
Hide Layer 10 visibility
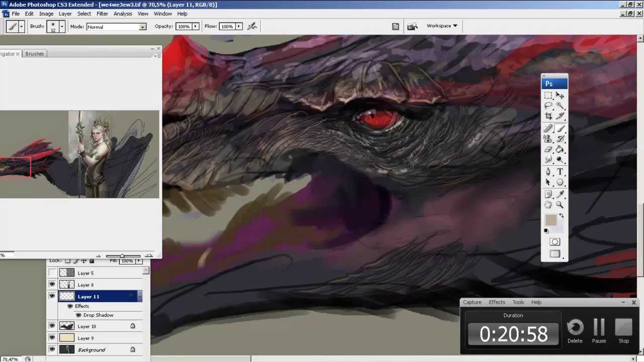point(52,326)
